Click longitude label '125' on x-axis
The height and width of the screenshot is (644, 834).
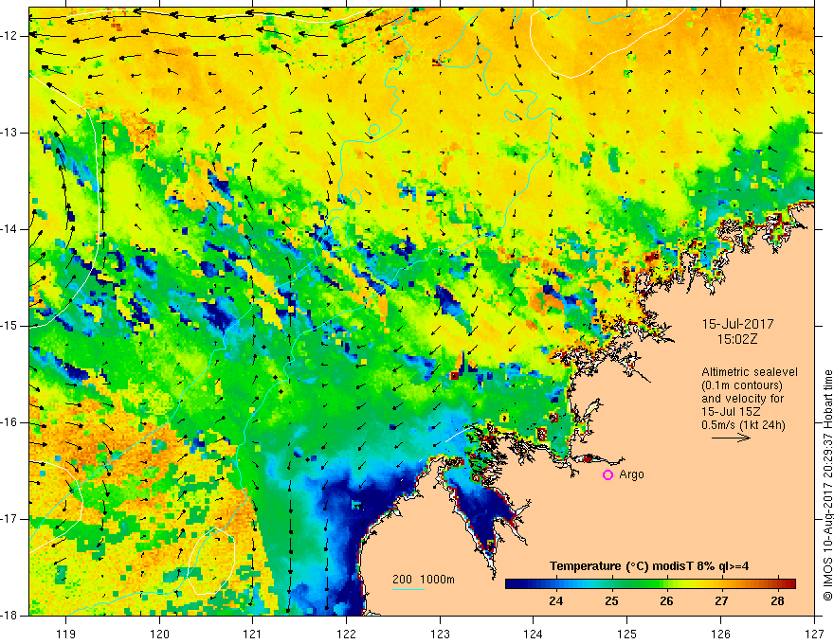627,634
